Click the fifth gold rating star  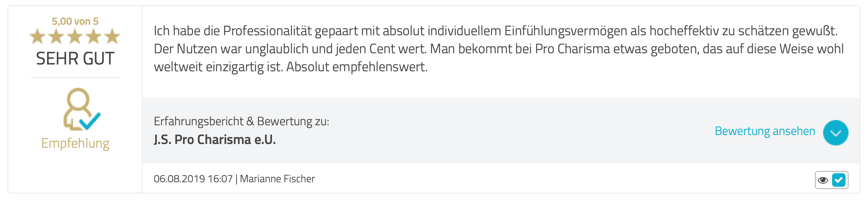pos(112,37)
